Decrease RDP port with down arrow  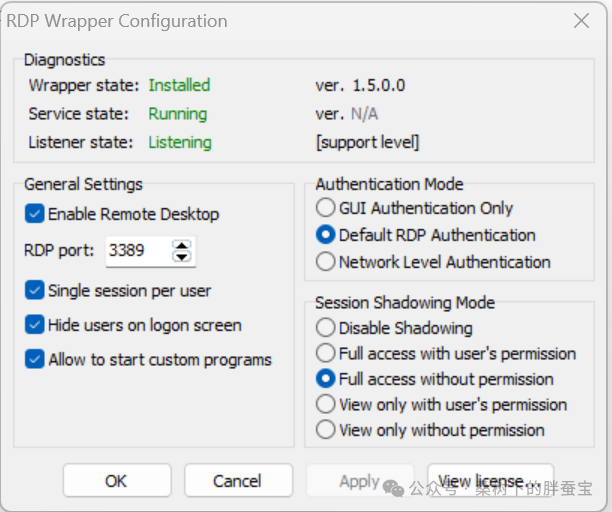pos(181,257)
